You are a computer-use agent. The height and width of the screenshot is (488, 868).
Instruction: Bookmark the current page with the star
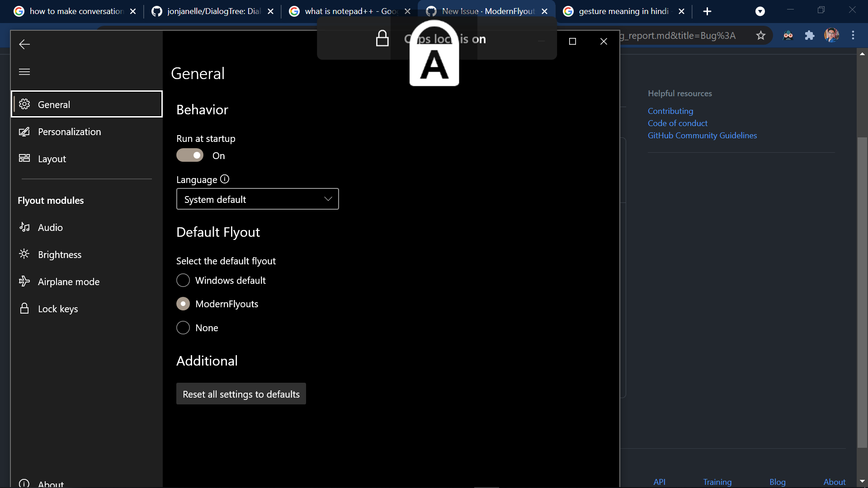[761, 35]
